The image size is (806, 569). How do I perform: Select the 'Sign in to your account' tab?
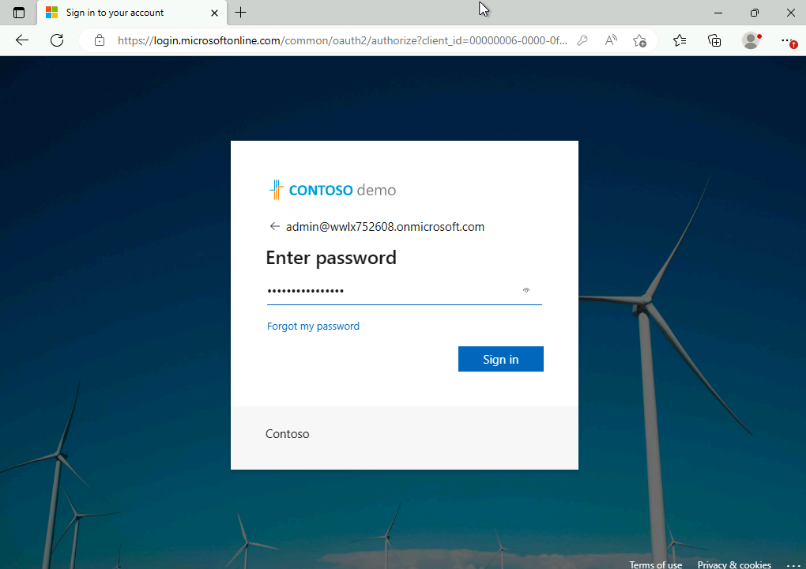coord(120,13)
